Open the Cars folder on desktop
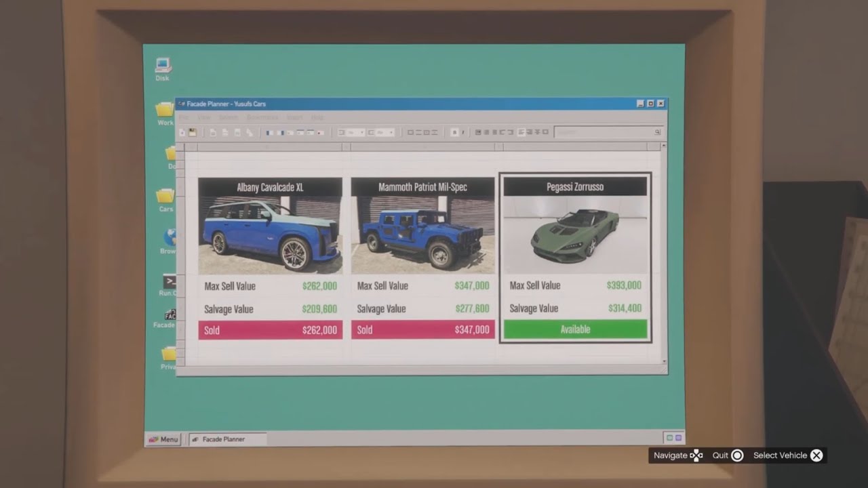This screenshot has height=488, width=868. click(x=166, y=200)
